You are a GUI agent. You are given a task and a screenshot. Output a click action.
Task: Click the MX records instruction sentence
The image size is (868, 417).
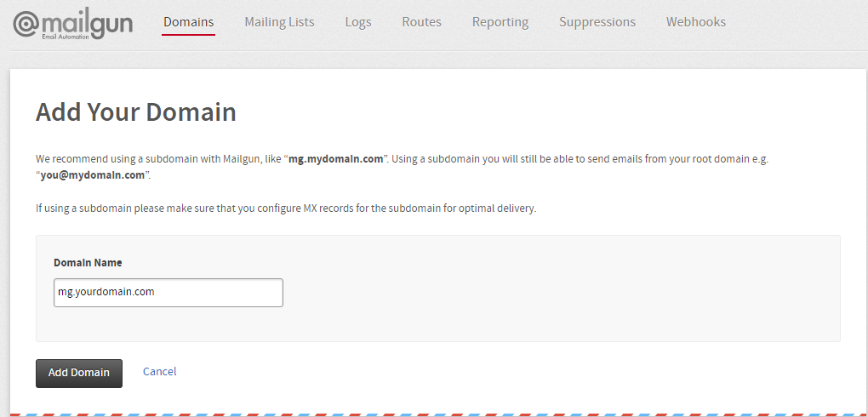286,208
